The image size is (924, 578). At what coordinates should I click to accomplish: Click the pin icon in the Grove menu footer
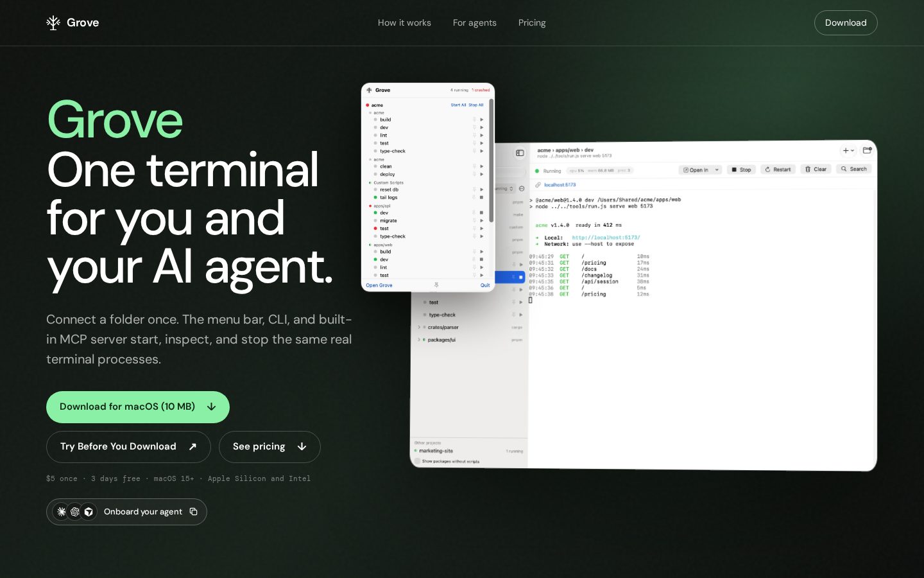pos(436,285)
